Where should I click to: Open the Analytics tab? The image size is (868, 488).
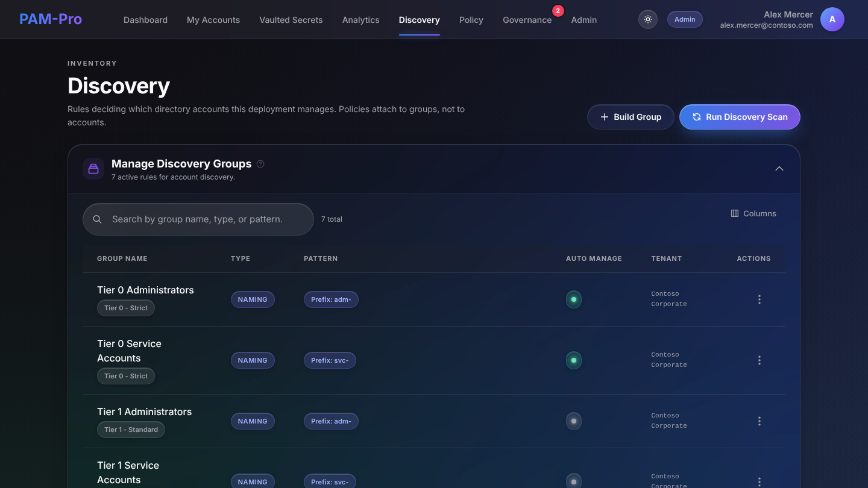(361, 20)
